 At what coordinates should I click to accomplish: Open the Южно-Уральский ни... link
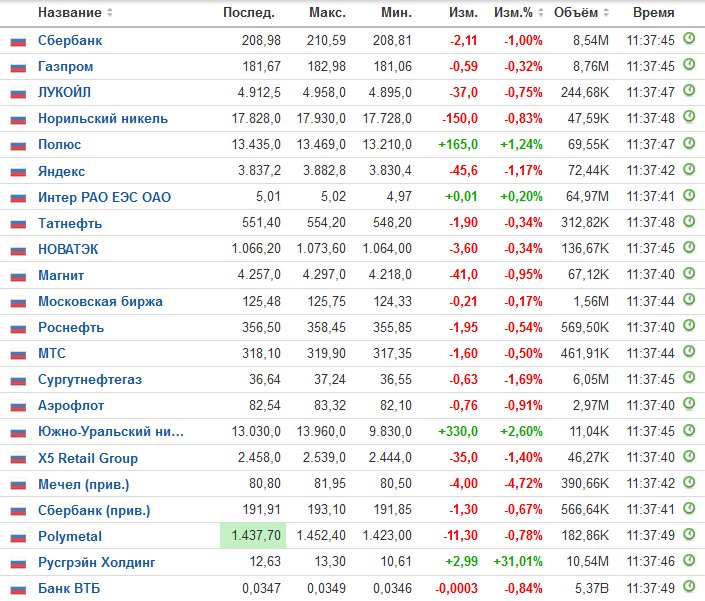click(x=111, y=432)
